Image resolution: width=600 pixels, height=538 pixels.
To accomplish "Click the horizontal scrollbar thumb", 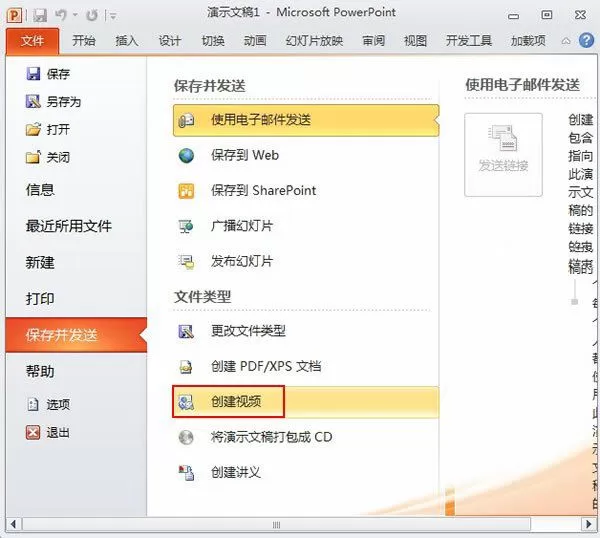I will [x=276, y=524].
